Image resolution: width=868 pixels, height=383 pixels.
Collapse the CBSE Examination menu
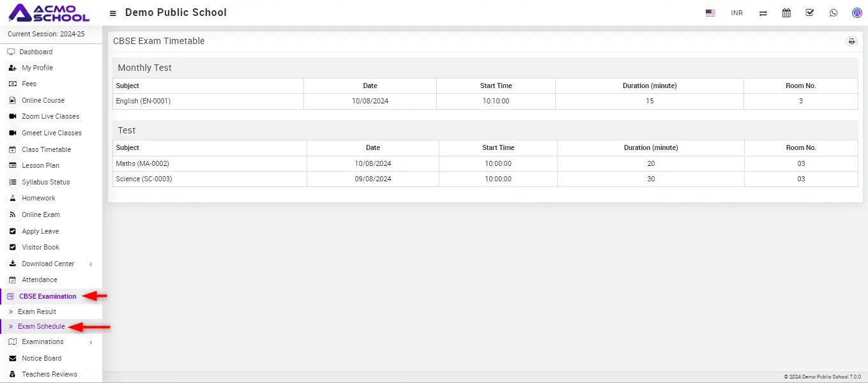[47, 296]
